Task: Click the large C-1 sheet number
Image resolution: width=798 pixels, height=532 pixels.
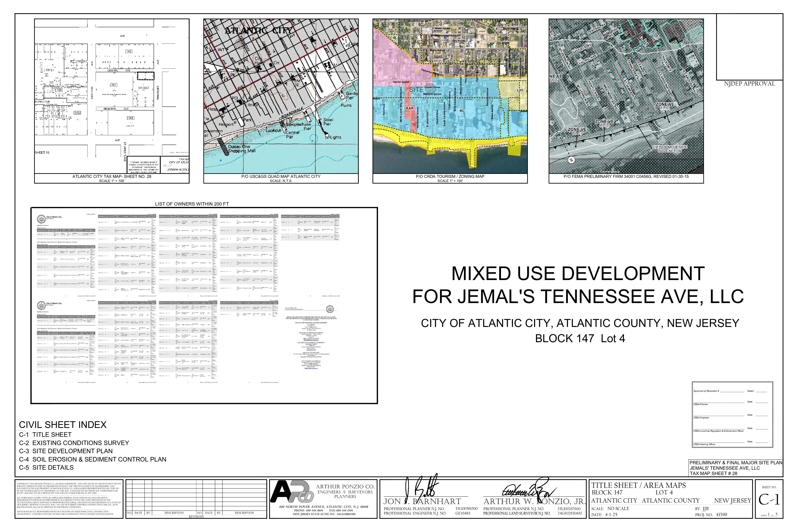Action: coord(769,499)
